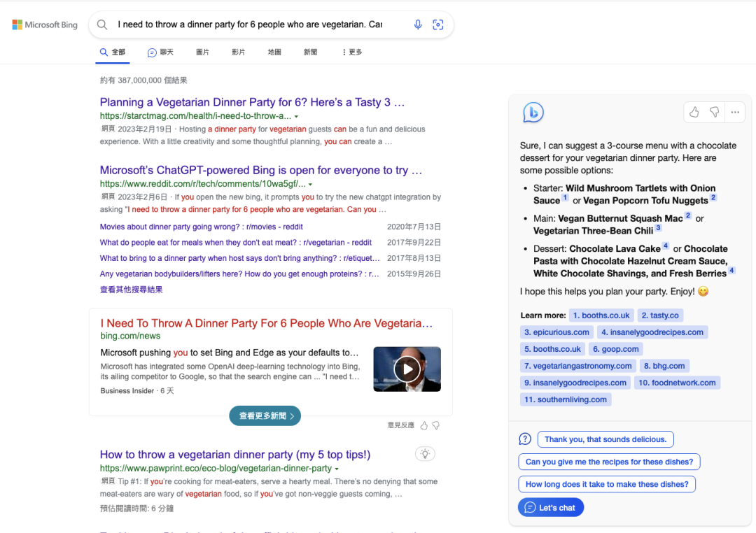Click citation 4 after Chocolate Lava Cake
The width and height of the screenshot is (756, 533).
pyautogui.click(x=666, y=246)
